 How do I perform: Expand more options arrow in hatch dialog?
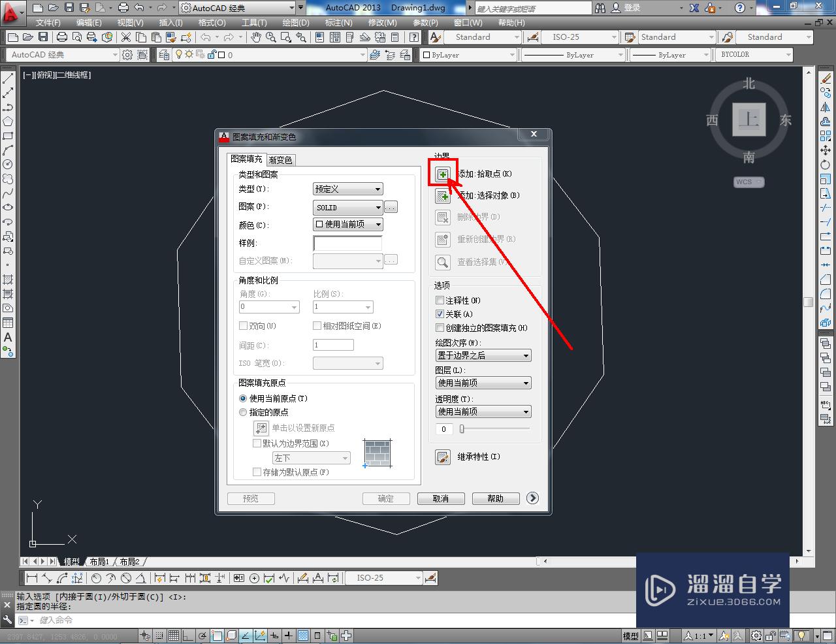(x=532, y=498)
